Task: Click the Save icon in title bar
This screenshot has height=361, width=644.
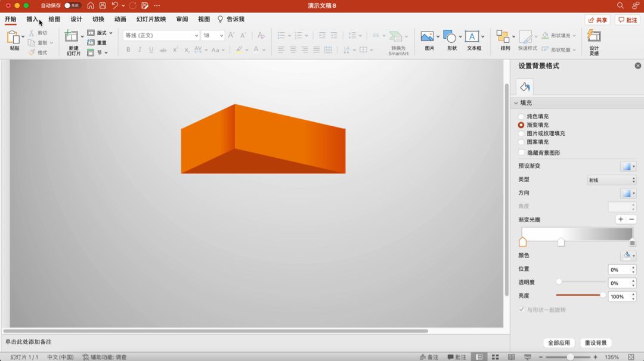Action: click(x=103, y=5)
